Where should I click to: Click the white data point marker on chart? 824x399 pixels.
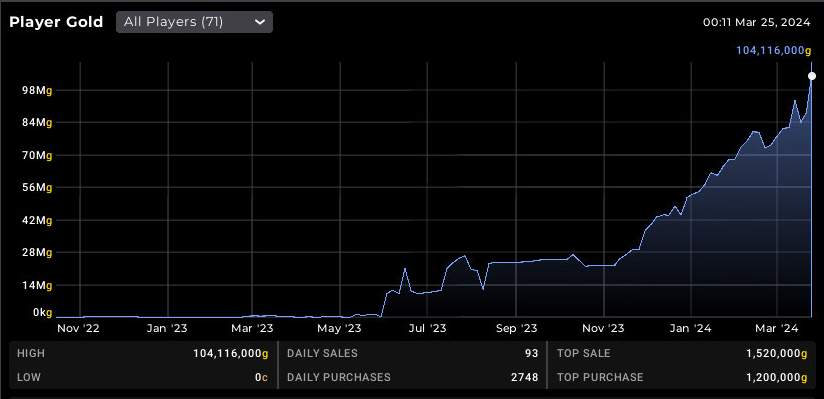(x=812, y=77)
